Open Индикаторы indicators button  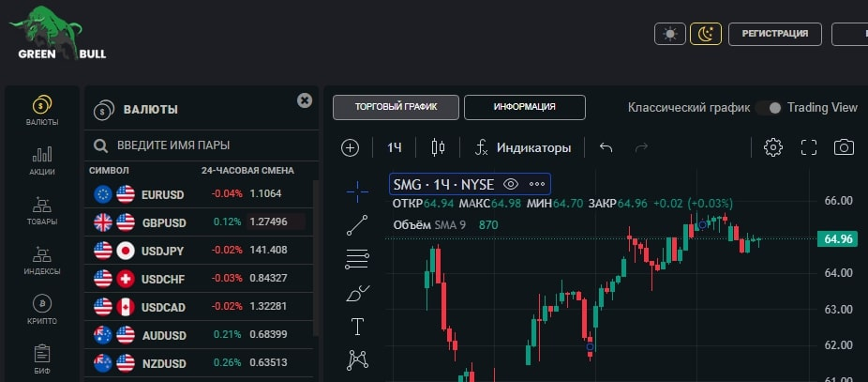point(523,147)
